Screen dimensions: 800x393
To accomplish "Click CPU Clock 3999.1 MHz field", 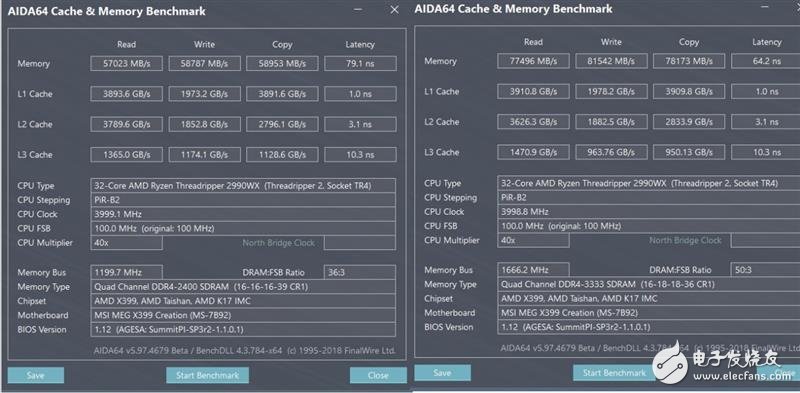I will click(243, 214).
